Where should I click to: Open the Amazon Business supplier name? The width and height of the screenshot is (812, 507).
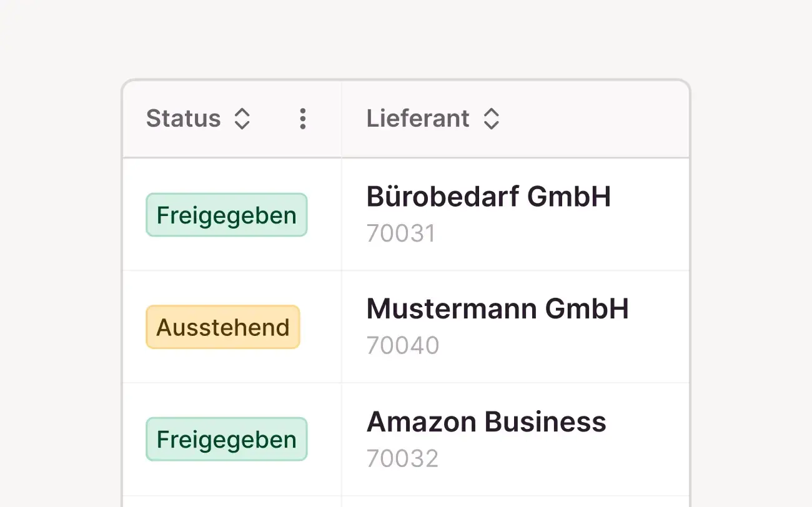pyautogui.click(x=486, y=422)
